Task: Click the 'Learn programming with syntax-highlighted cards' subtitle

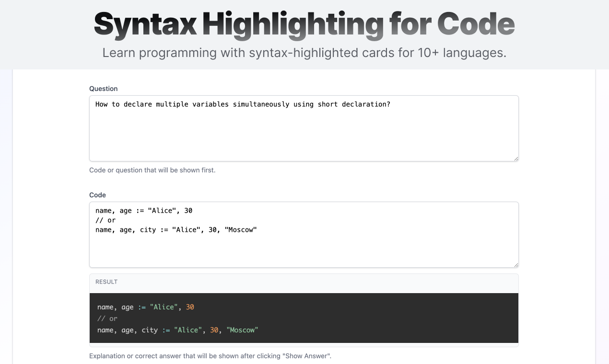Action: pyautogui.click(x=304, y=53)
